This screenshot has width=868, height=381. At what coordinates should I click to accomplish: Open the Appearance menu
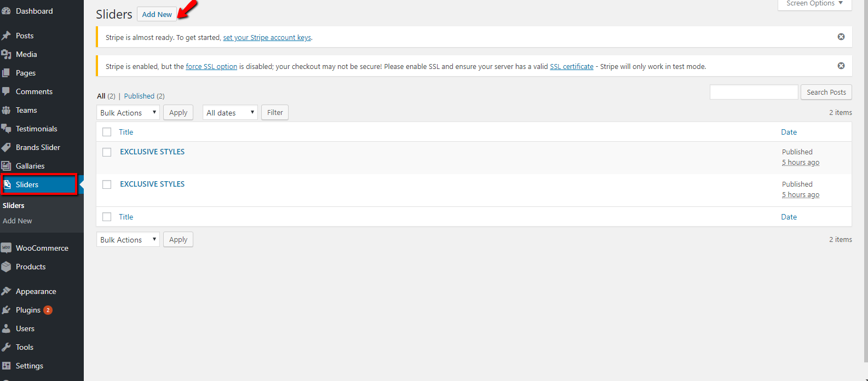tap(36, 291)
